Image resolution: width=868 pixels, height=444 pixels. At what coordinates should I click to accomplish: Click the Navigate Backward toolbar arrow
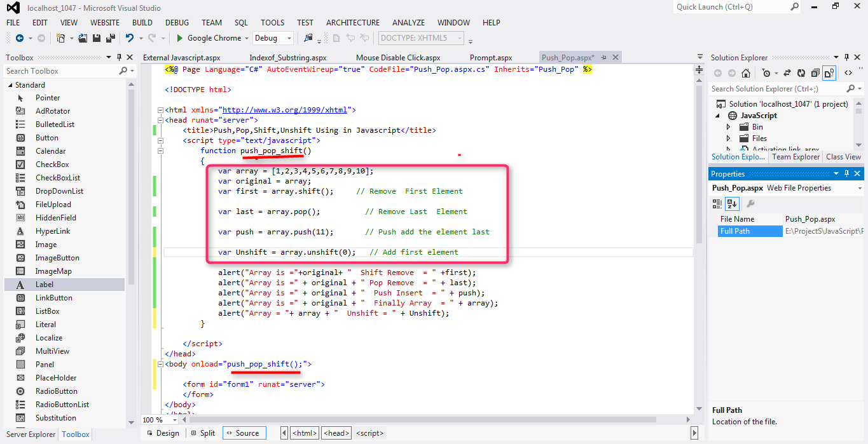tap(19, 38)
